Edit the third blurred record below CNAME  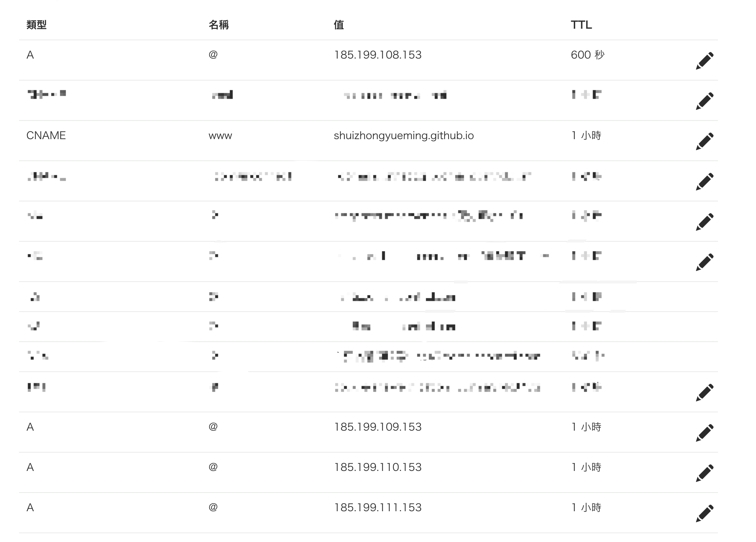(x=704, y=262)
